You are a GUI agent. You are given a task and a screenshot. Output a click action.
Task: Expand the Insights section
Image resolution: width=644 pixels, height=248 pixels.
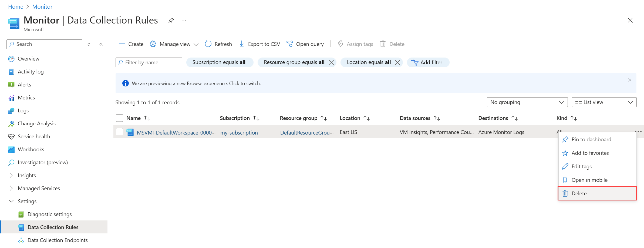[11, 175]
